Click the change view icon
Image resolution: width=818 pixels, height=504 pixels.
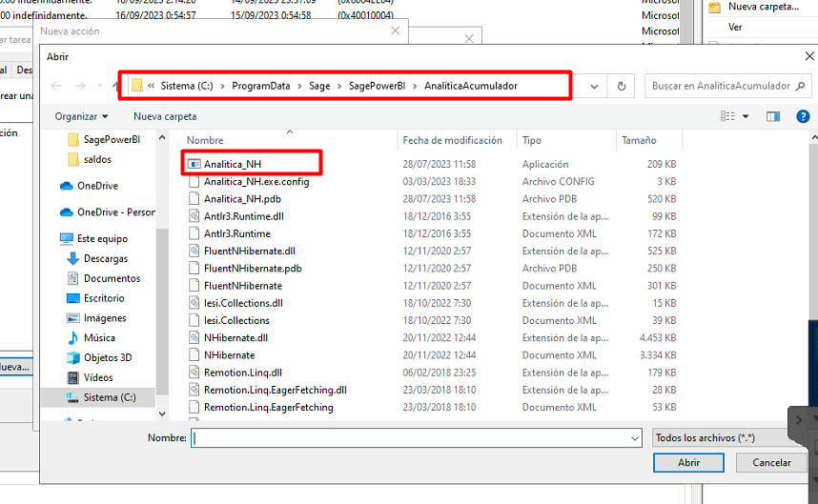[727, 116]
